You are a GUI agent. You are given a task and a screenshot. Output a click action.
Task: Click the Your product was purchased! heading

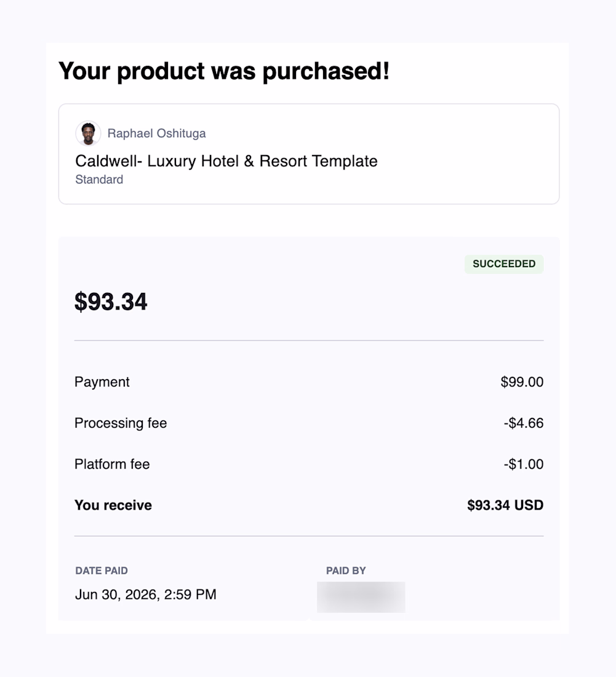[x=224, y=71]
